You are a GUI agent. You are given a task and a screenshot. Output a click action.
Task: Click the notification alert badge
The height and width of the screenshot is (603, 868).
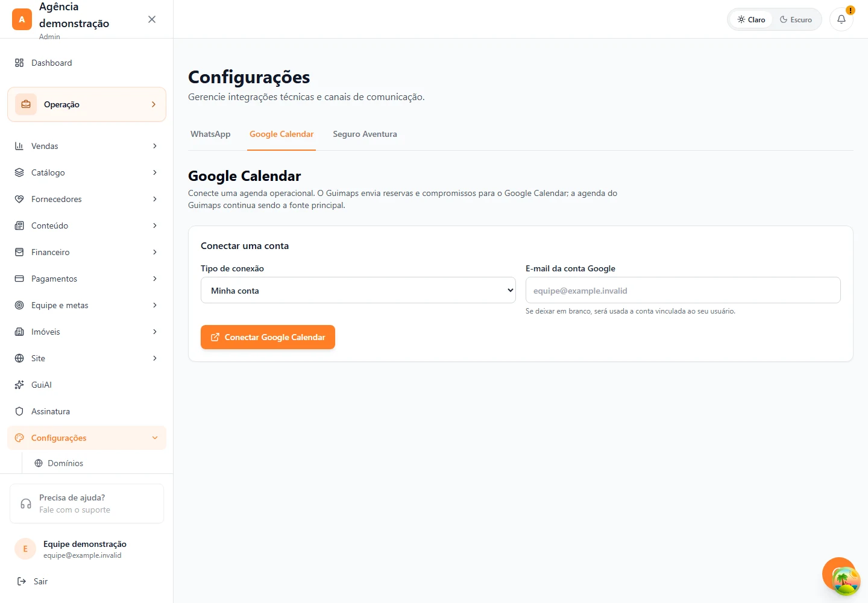851,10
